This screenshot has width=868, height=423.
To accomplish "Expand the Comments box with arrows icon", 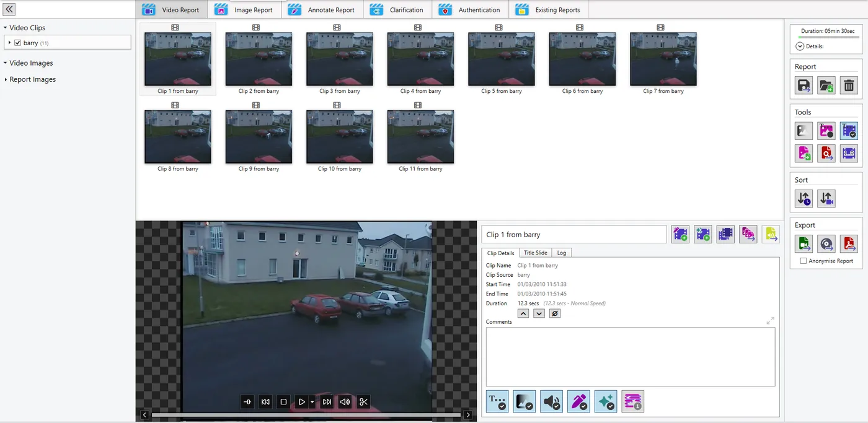I will [x=770, y=321].
